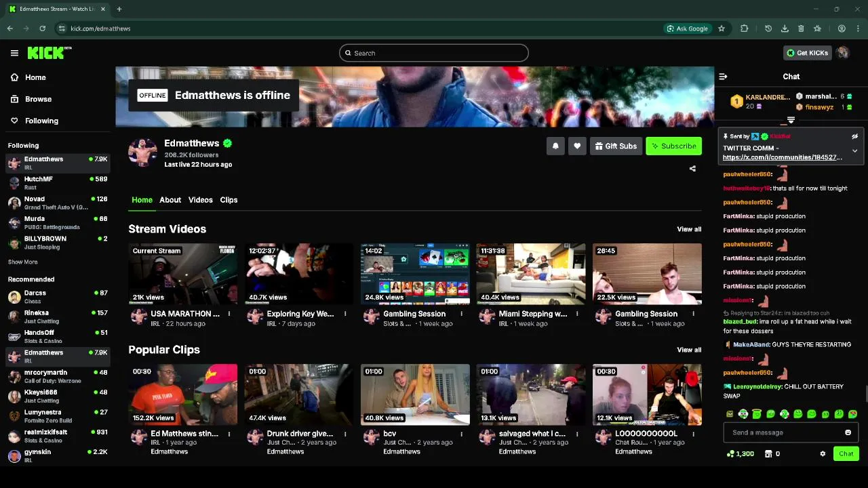Open options for Drunk driver clip
Screen dimensions: 868x488
345,434
